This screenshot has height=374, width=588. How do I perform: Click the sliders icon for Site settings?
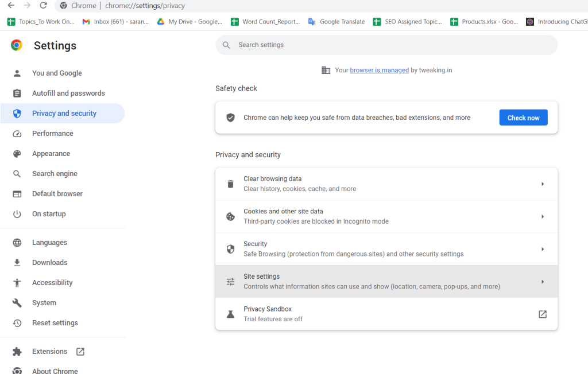pyautogui.click(x=231, y=282)
